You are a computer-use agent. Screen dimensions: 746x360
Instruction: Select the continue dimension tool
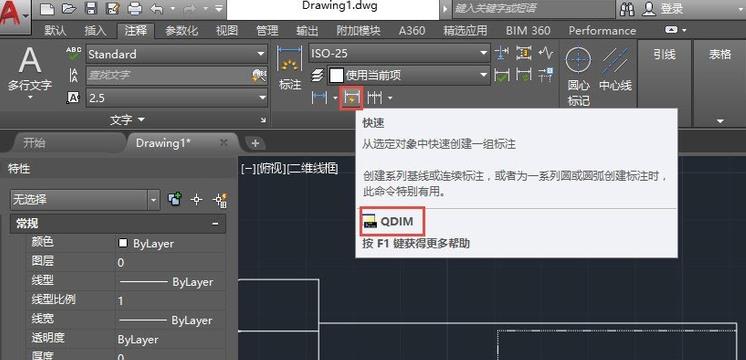(x=375, y=98)
